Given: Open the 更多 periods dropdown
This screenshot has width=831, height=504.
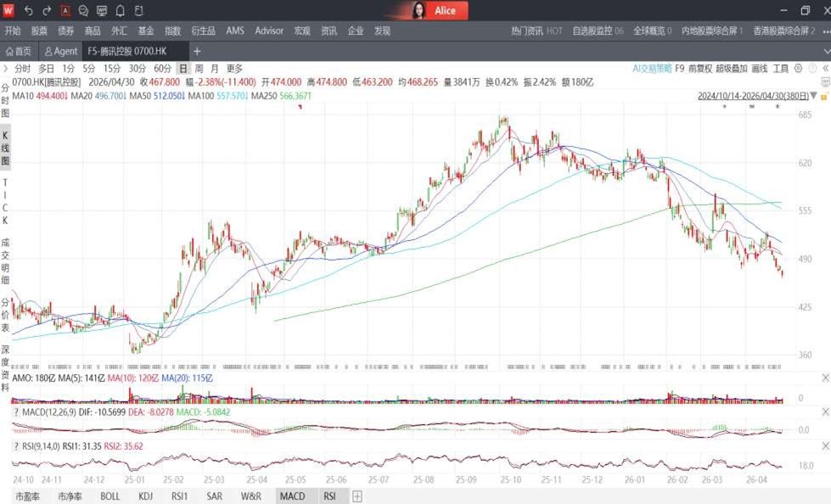Looking at the screenshot, I should (x=234, y=69).
